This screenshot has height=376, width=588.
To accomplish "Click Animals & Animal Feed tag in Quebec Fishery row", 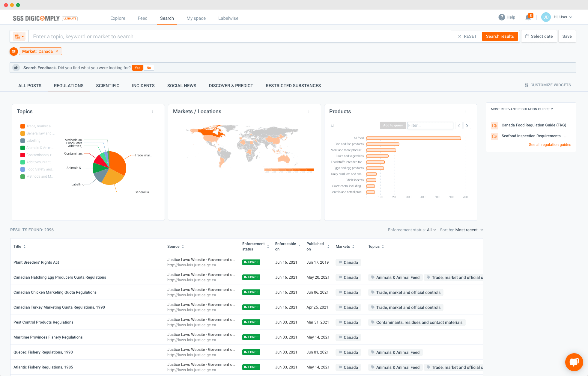I will [395, 352].
